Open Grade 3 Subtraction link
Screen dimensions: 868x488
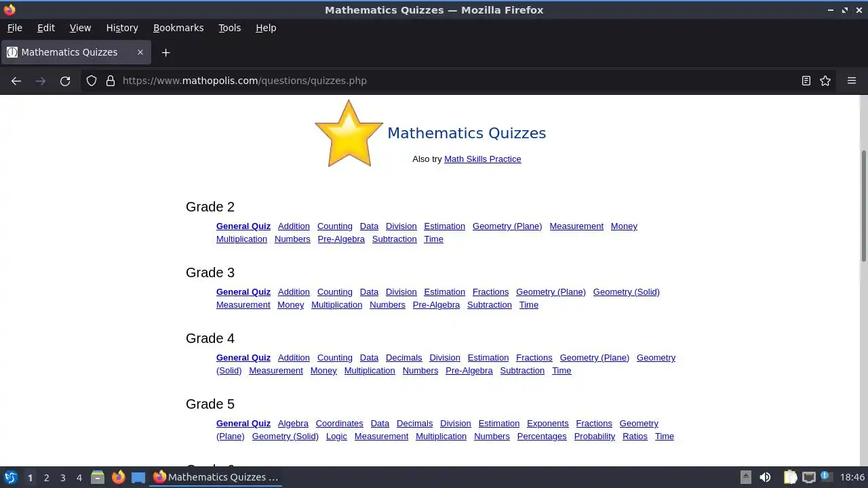[x=490, y=305]
